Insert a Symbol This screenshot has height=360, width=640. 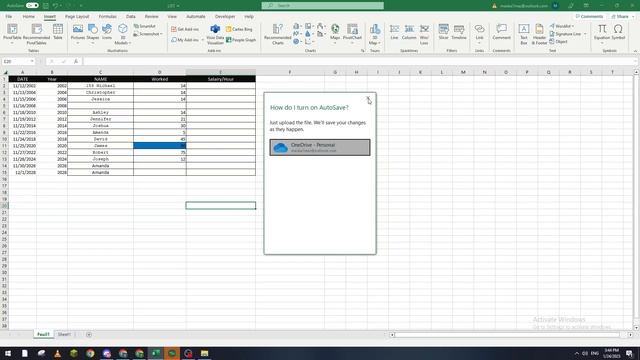point(618,32)
